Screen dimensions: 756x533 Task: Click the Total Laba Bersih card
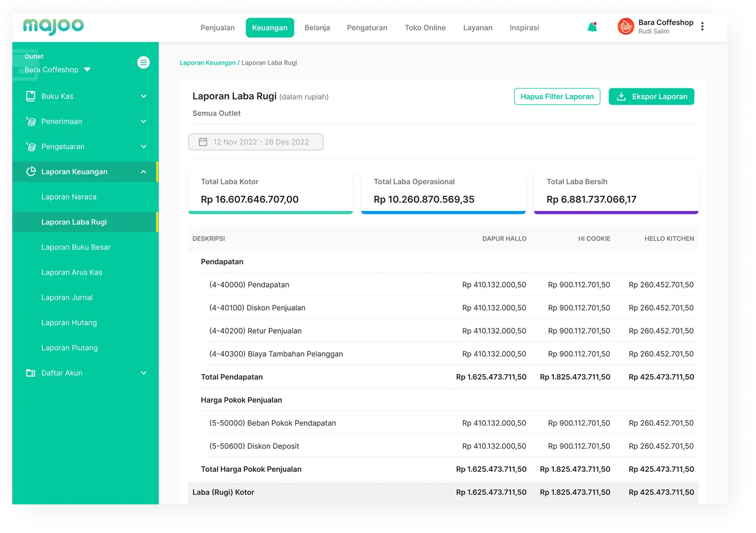pos(616,192)
